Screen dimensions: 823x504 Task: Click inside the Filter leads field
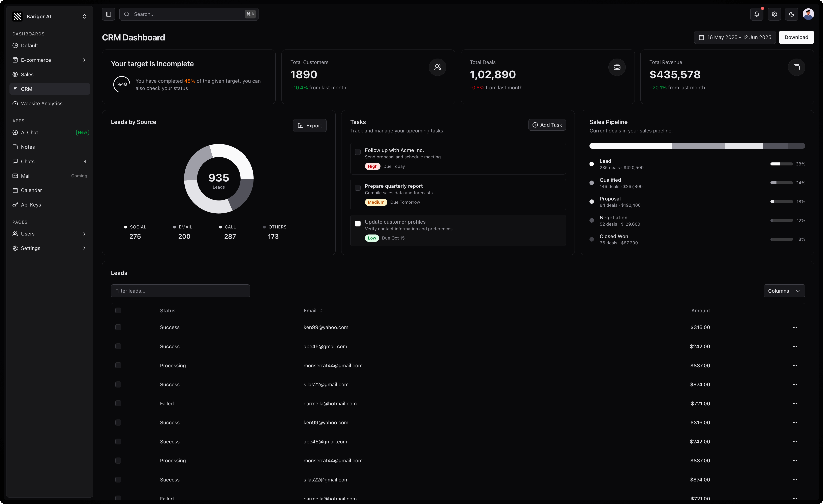(180, 291)
